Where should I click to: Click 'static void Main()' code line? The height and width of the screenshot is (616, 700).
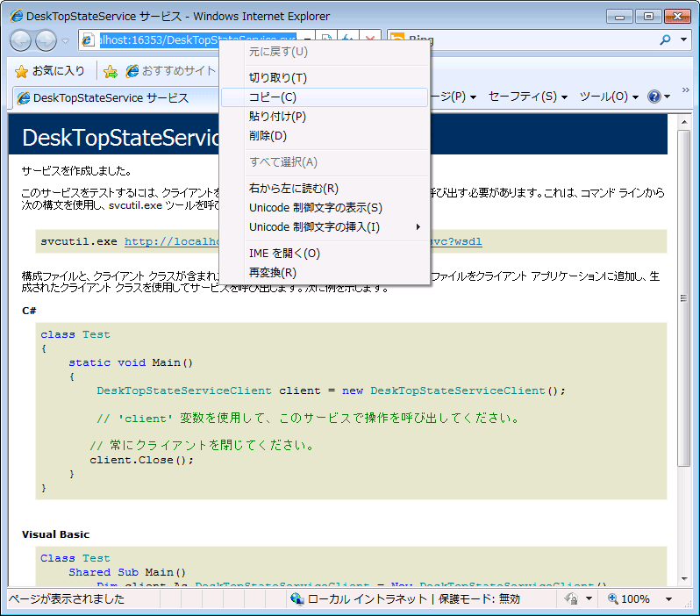click(131, 362)
